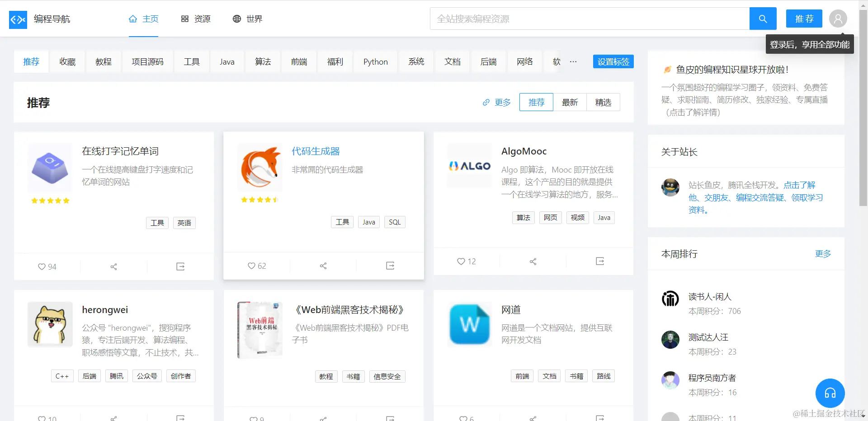This screenshot has height=421, width=868.
Task: Open the user avatar icon
Action: click(x=838, y=19)
